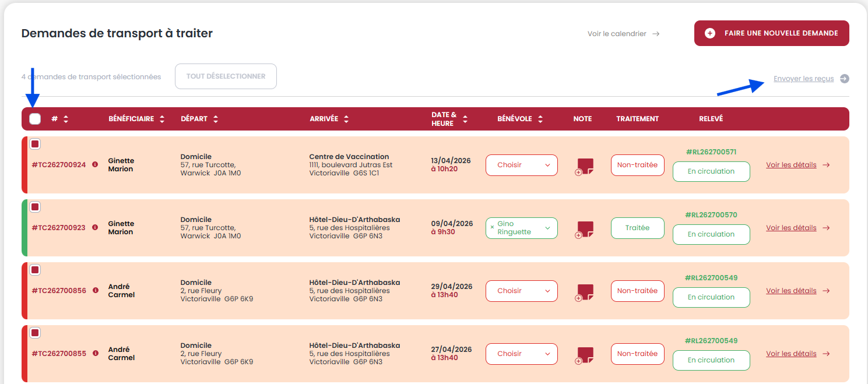Click the info alert icon beside #TC262700924
The width and height of the screenshot is (868, 384).
[95, 165]
